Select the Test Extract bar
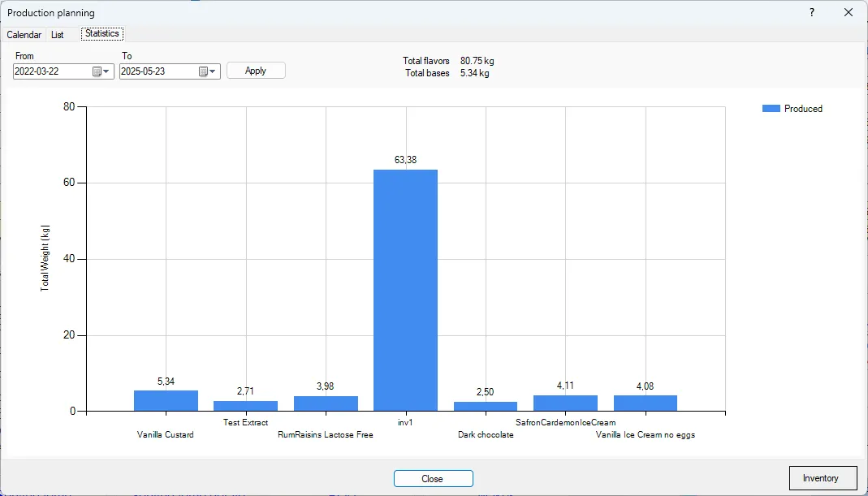Image resolution: width=868 pixels, height=496 pixels. click(246, 406)
